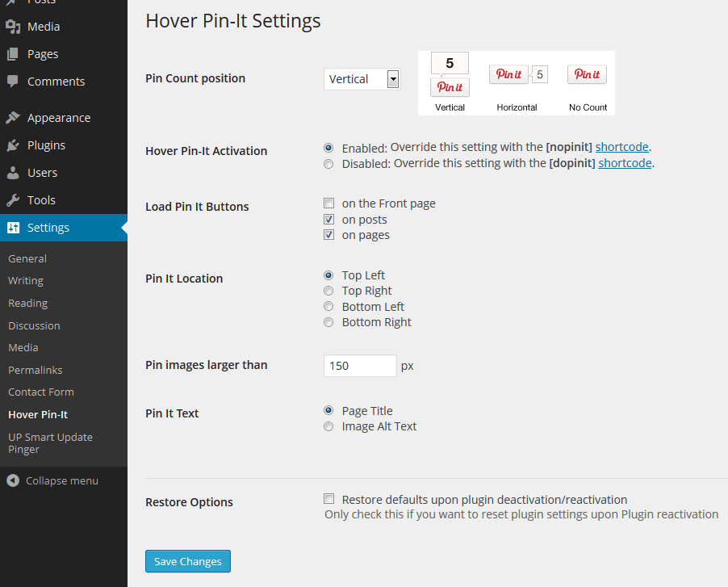Click the Collapse menu arrow icon
The width and height of the screenshot is (728, 587).
point(13,480)
